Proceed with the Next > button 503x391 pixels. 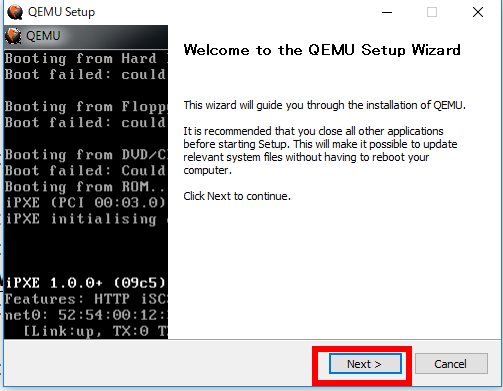coord(365,364)
